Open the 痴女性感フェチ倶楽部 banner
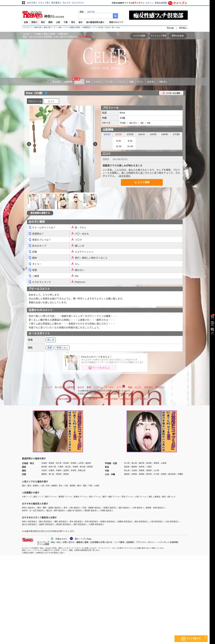This screenshot has height=644, width=215. tap(158, 15)
